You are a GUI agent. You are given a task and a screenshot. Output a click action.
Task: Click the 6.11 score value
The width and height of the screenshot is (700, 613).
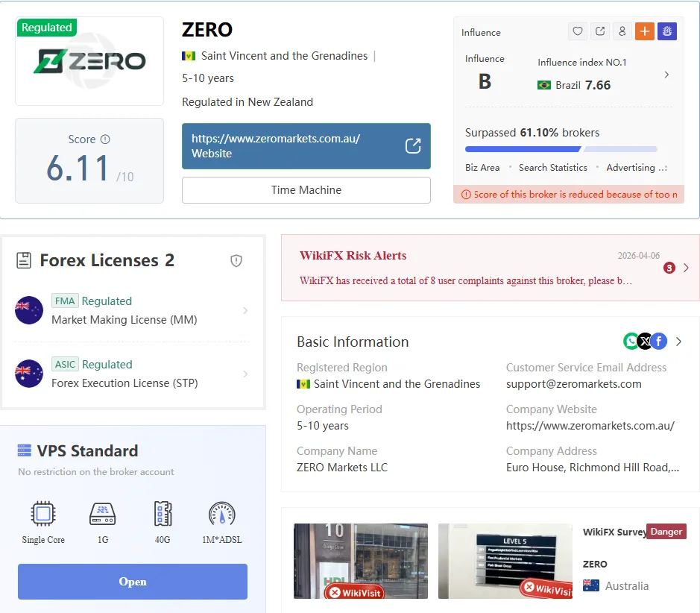click(x=78, y=169)
